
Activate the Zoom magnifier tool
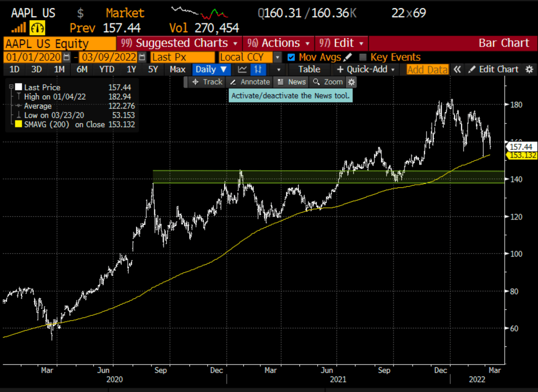pos(328,82)
